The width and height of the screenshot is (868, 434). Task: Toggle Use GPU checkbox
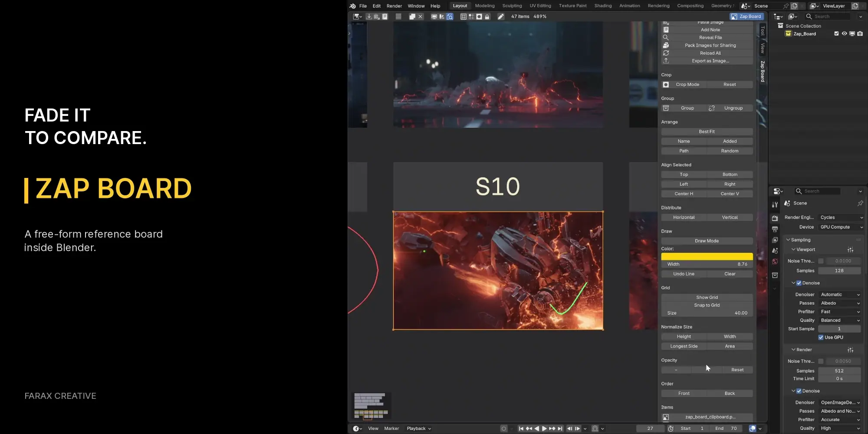(821, 337)
